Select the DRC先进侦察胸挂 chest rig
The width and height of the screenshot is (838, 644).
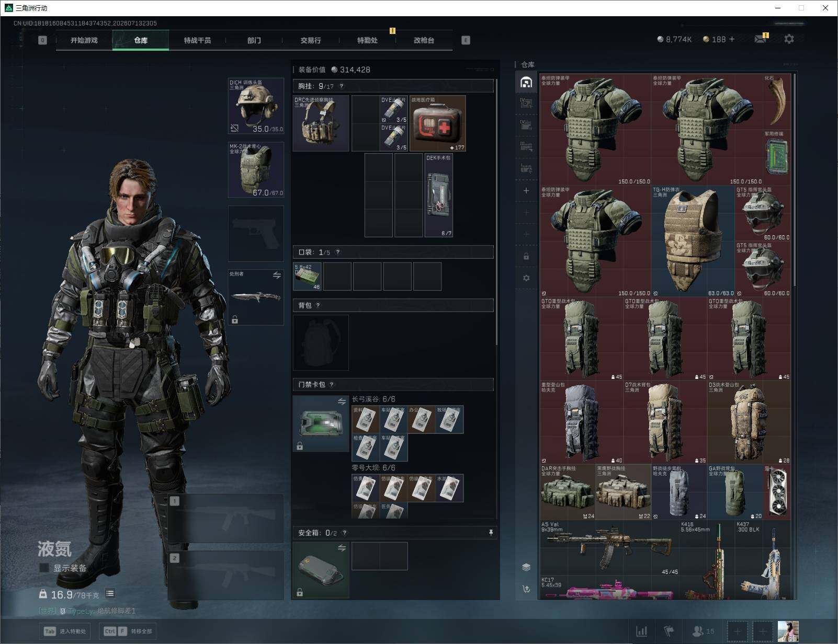tap(321, 123)
